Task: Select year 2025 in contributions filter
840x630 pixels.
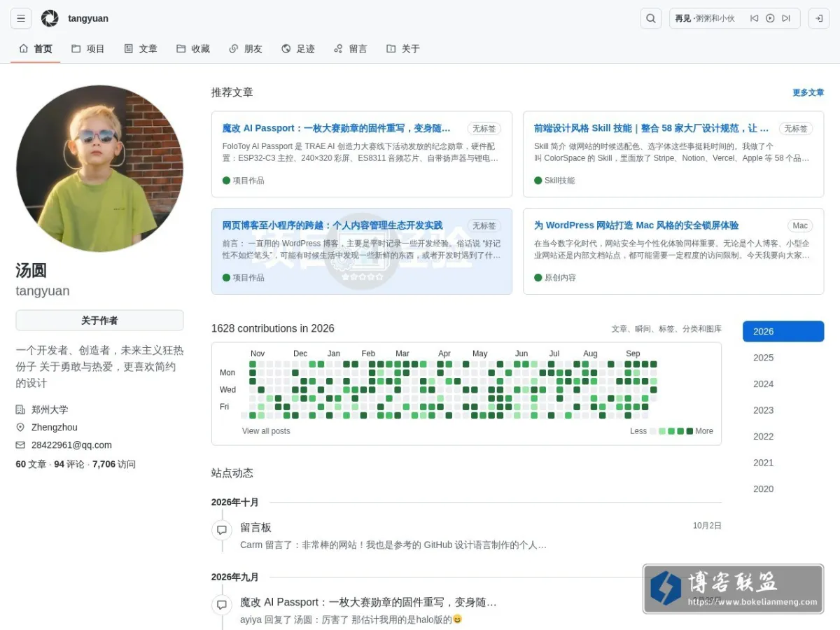Action: [x=783, y=358]
